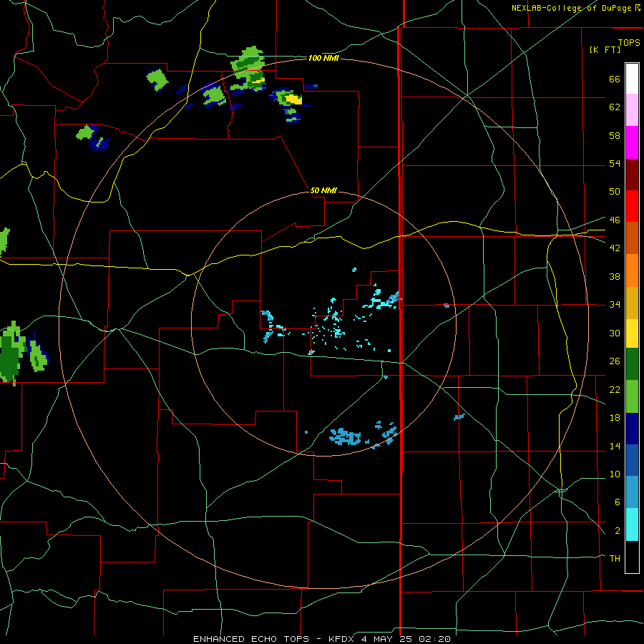Click the '34' legend value
Viewport: 644px width, 644px height.
point(615,304)
